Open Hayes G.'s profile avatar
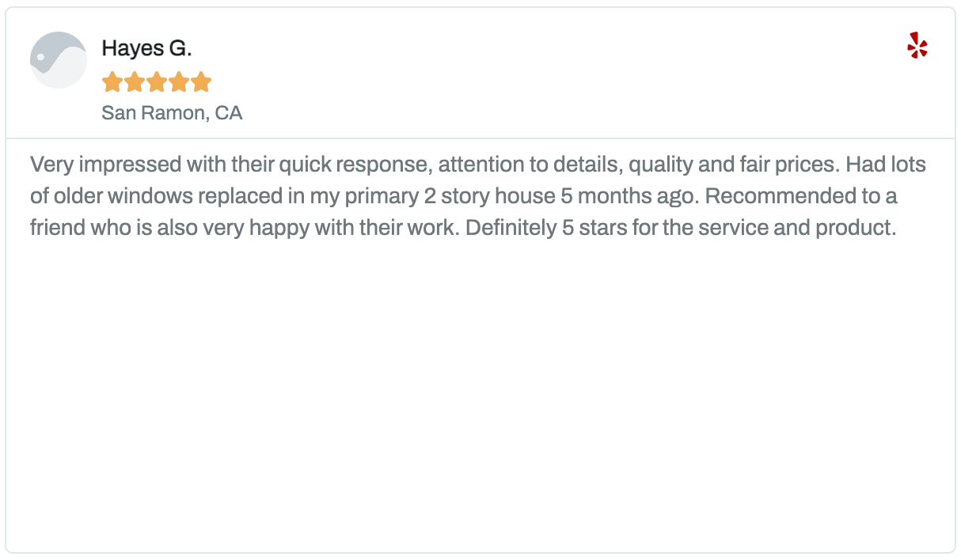This screenshot has width=961, height=560. click(x=58, y=60)
